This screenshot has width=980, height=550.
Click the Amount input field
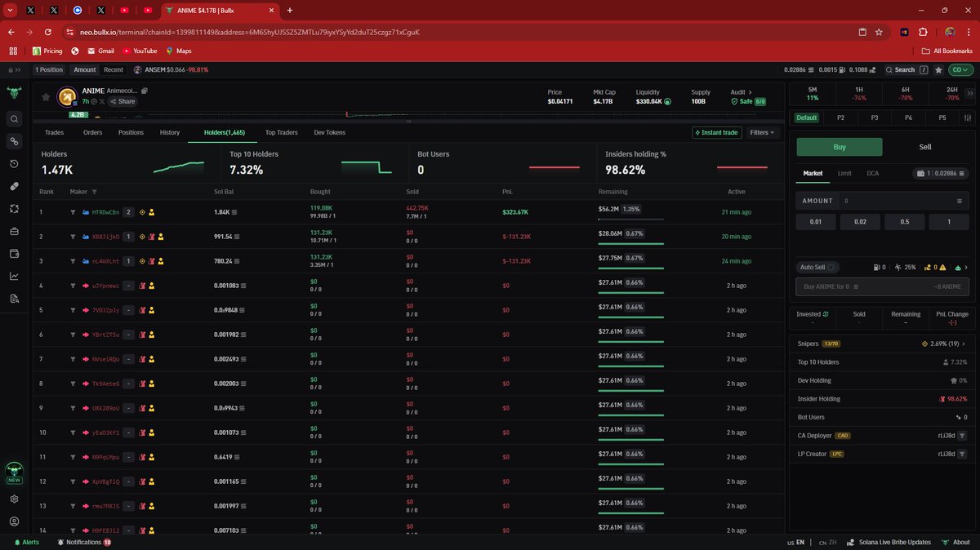coord(882,200)
